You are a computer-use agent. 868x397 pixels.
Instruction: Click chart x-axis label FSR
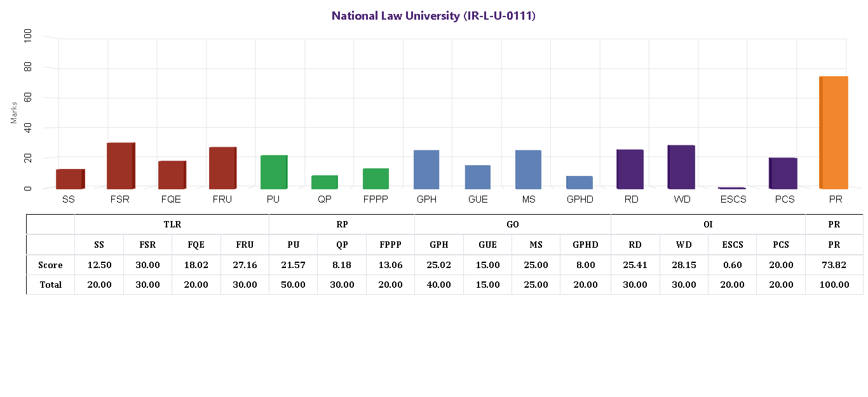pos(120,199)
